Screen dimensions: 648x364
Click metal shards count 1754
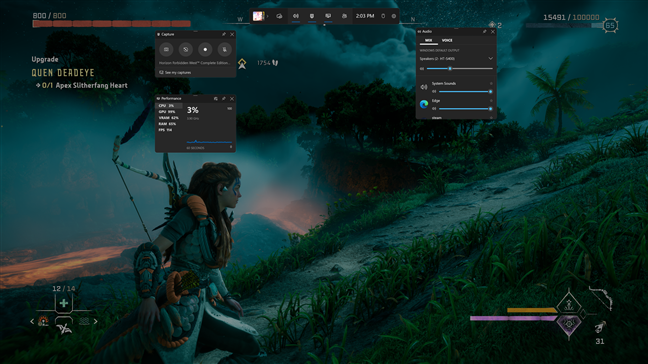[x=263, y=63]
